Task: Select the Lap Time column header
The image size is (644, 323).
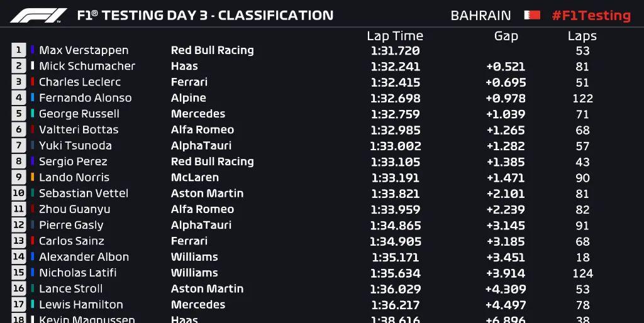Action: [x=395, y=36]
